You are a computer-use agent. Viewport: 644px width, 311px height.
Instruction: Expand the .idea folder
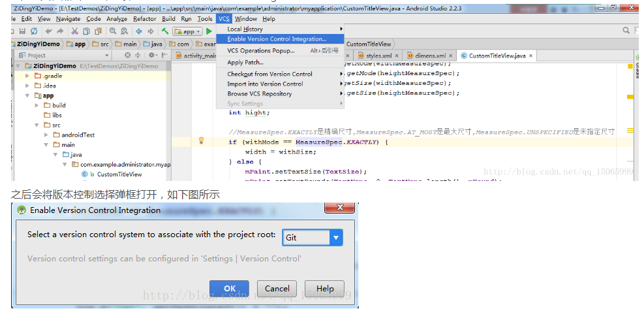27,86
